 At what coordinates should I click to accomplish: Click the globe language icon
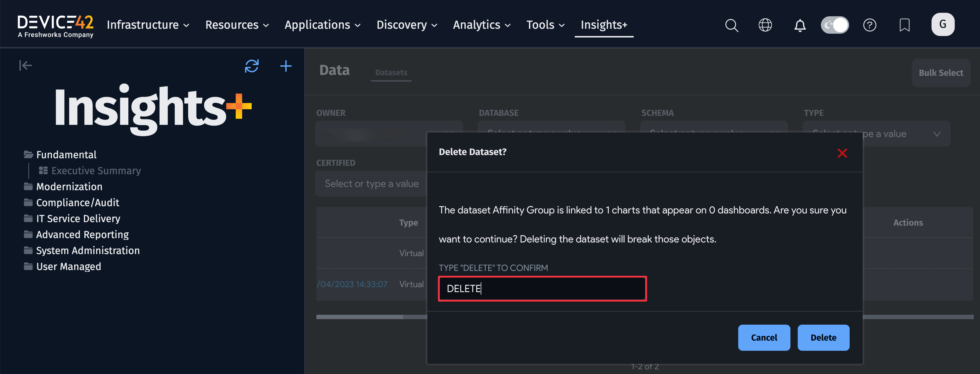click(765, 25)
